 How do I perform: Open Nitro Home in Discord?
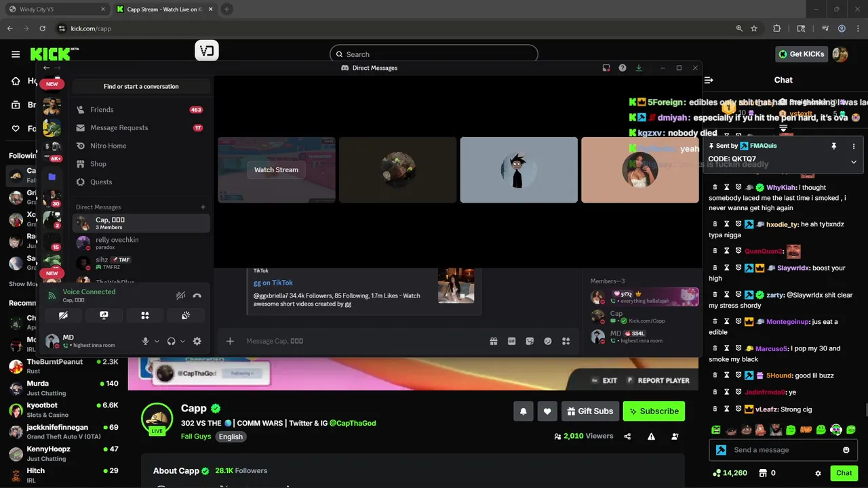coord(140,146)
